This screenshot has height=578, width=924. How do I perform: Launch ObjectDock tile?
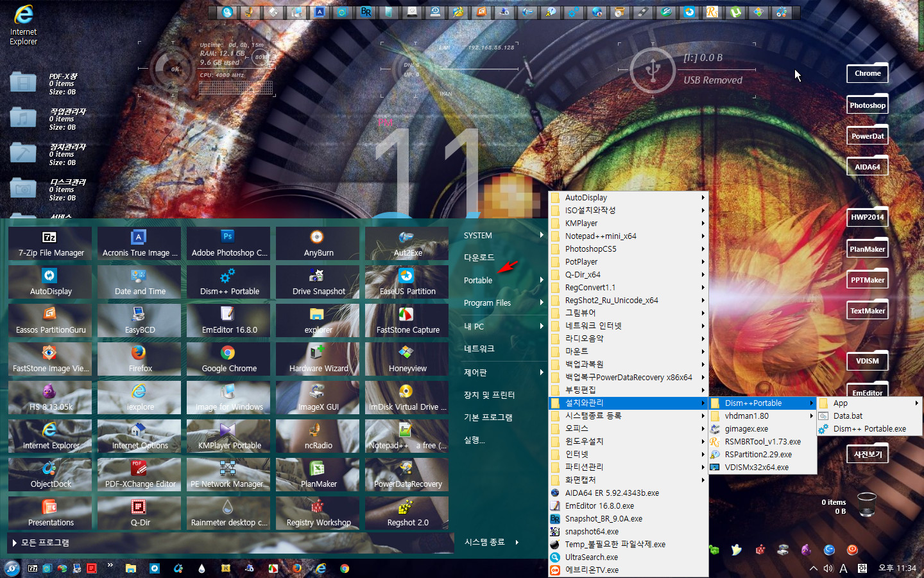[50, 475]
